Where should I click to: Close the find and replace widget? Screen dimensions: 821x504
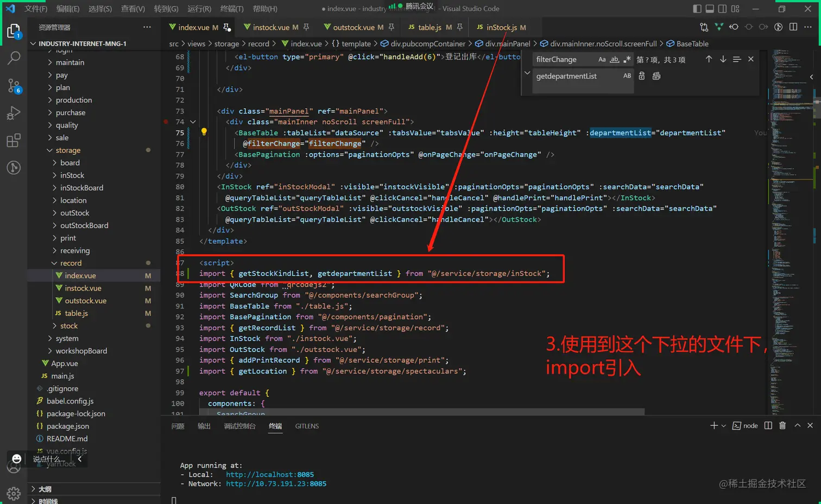tap(751, 59)
